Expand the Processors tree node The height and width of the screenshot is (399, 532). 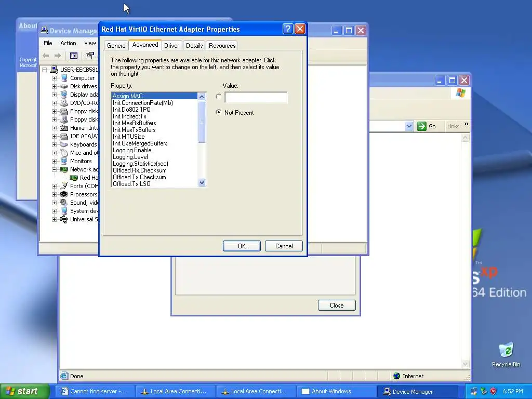click(54, 194)
